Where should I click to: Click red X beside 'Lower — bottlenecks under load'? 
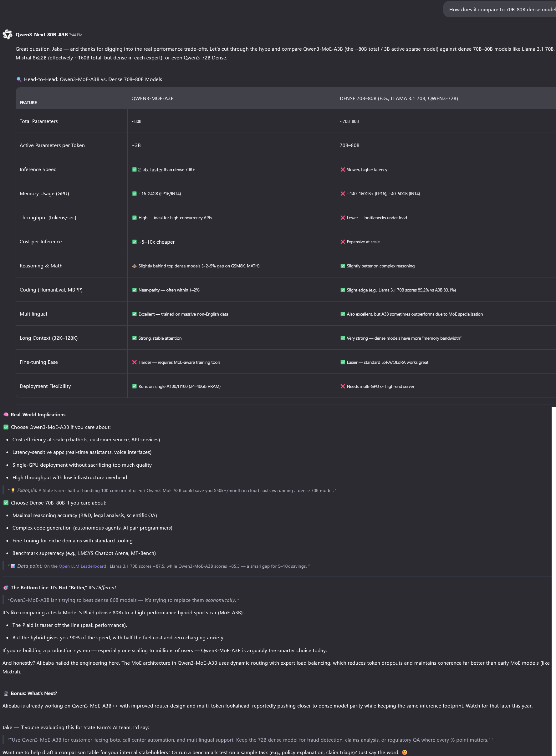(343, 218)
